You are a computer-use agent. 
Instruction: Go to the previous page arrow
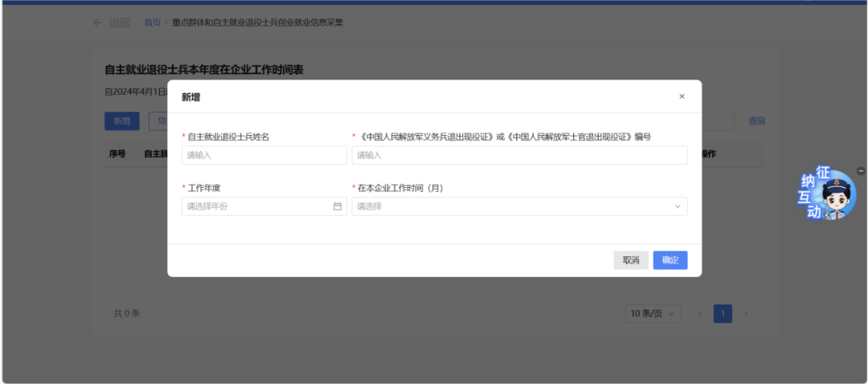699,313
